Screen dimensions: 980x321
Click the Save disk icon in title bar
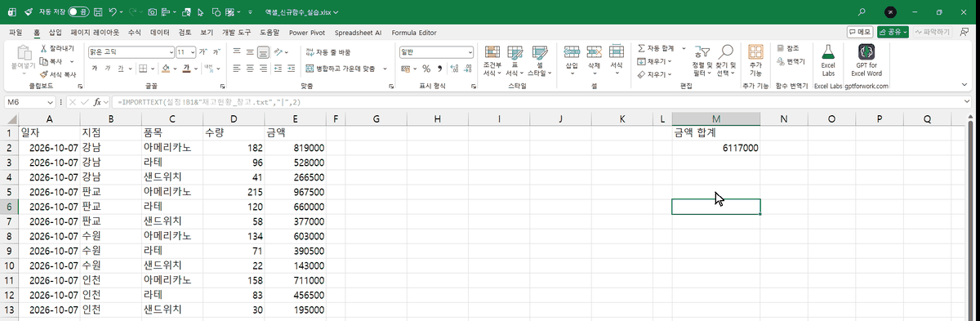click(x=99, y=12)
